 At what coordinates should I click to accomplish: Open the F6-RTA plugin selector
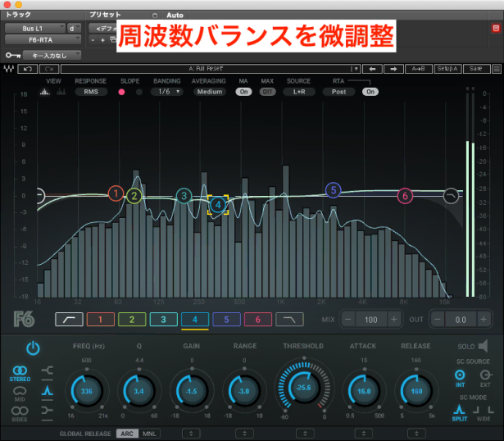(x=43, y=40)
